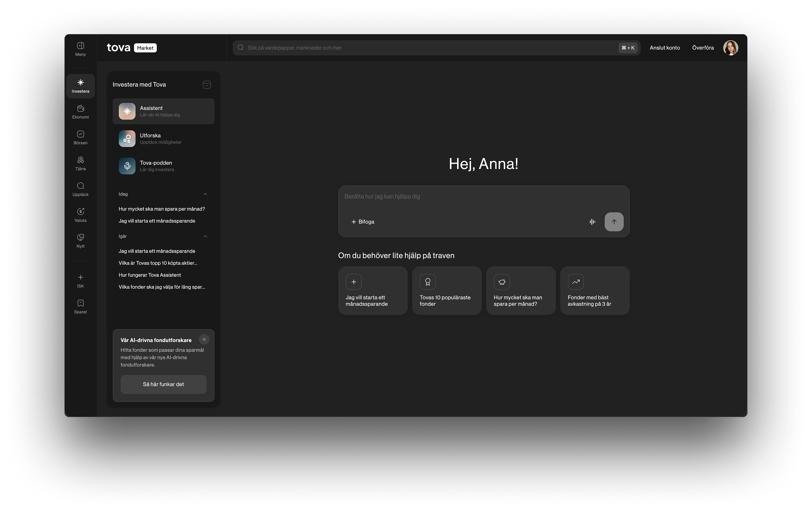Choose the Tovas 10 populäraste fonder suggestion
The height and width of the screenshot is (512, 812).
(x=446, y=291)
